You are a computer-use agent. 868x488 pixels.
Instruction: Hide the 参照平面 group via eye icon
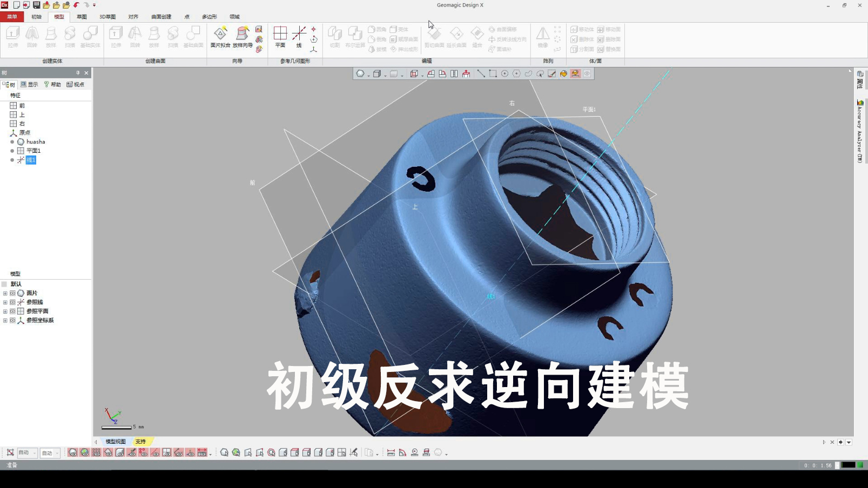[x=12, y=311]
